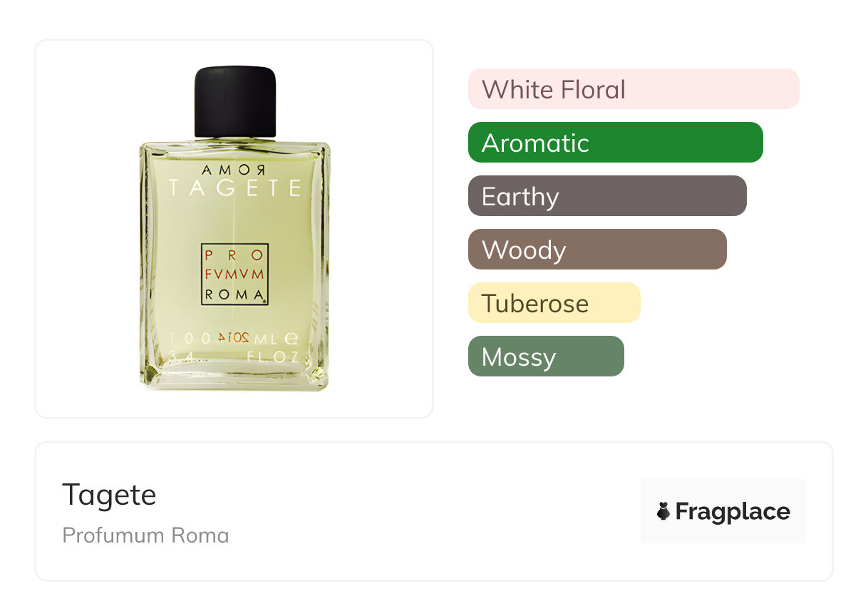This screenshot has height=616, width=868.
Task: Click the AMOR lettering on bottle
Action: (234, 170)
